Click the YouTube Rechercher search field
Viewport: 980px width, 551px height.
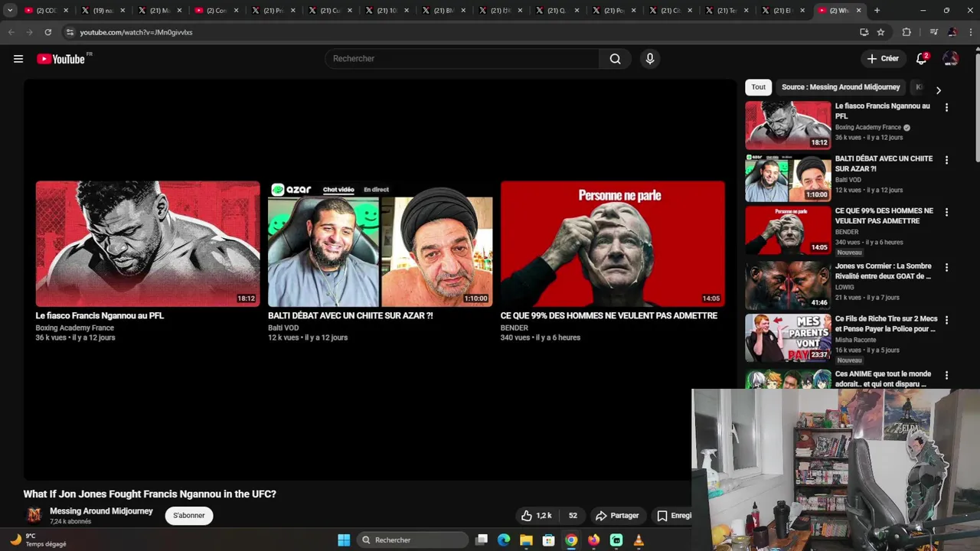click(x=462, y=59)
